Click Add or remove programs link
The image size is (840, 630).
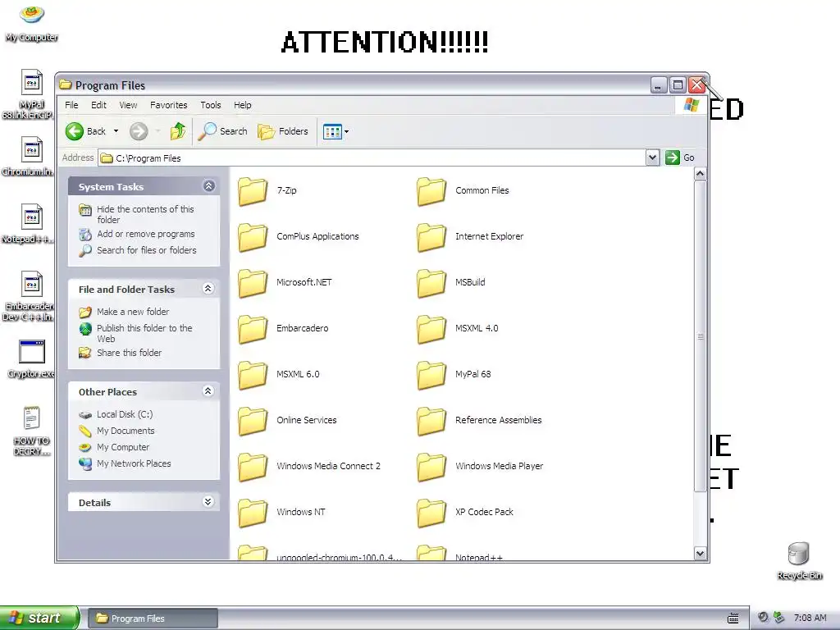pos(146,234)
